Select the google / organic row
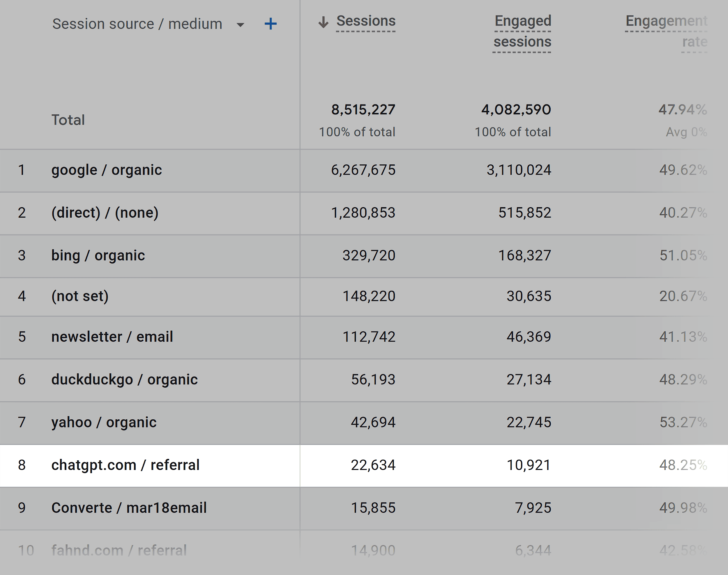 pos(107,170)
